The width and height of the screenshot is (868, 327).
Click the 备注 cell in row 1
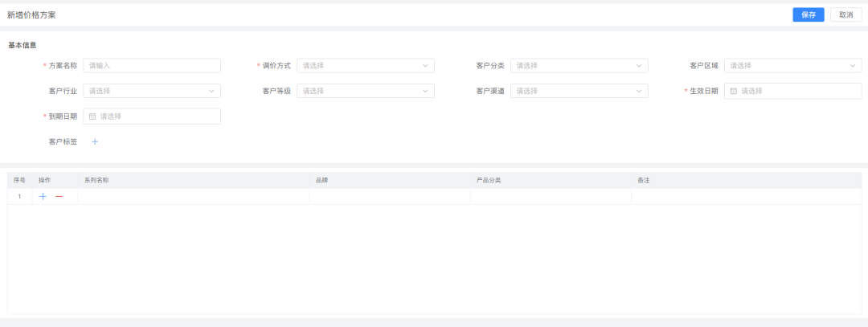point(746,196)
